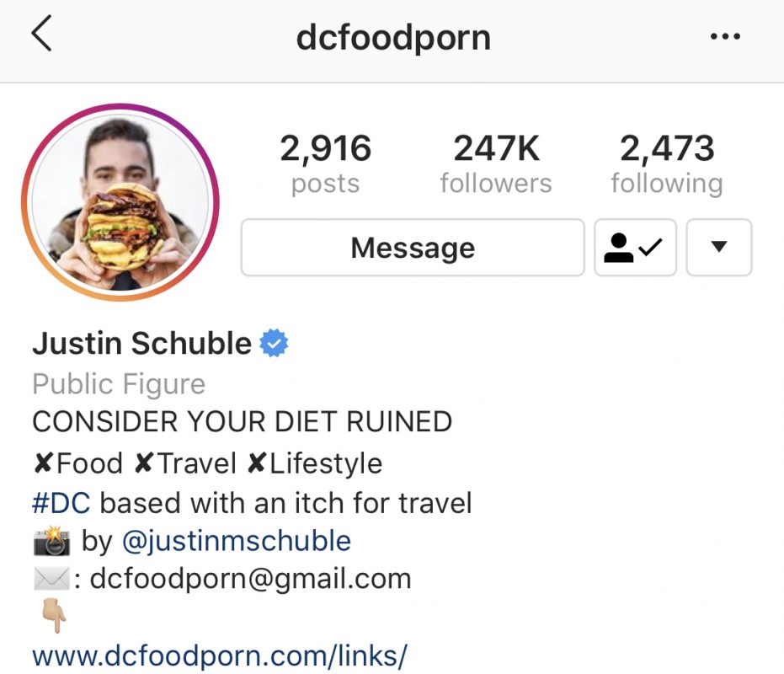Click the Justin Schuble display name
Screen dimensions: 784x674
pos(142,343)
